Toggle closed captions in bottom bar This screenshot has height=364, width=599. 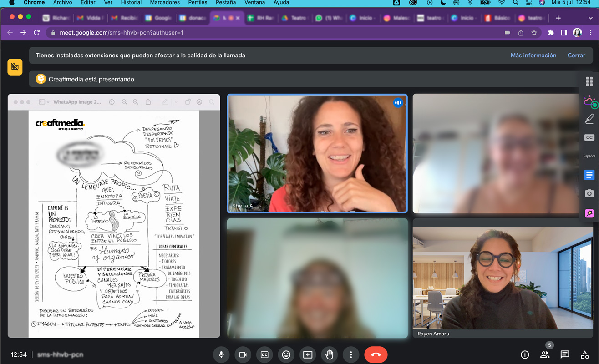pos(264,354)
